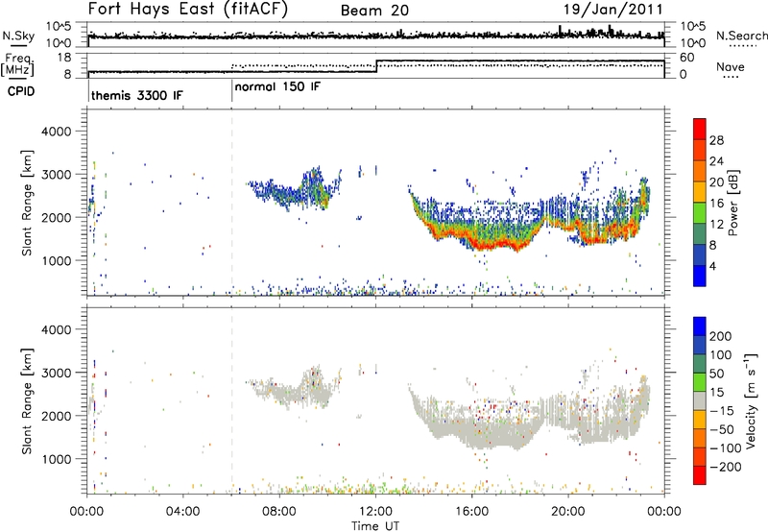This screenshot has width=768, height=532.
Task: Click the 'Nave' legend label
Action: [731, 67]
